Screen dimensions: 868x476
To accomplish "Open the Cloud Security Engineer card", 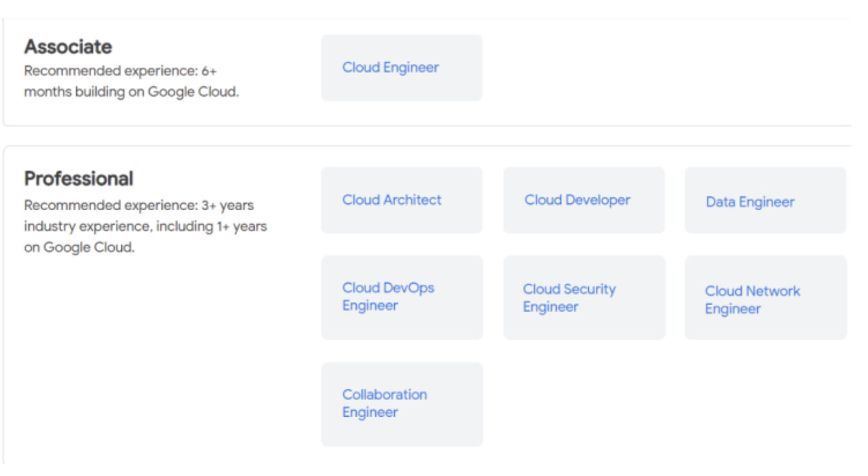I will [x=584, y=297].
